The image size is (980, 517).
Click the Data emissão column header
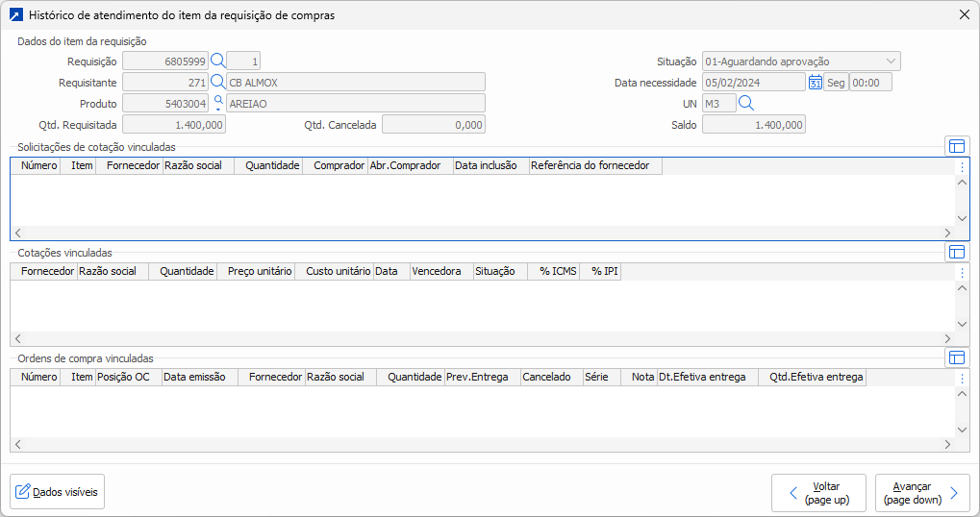click(x=194, y=378)
